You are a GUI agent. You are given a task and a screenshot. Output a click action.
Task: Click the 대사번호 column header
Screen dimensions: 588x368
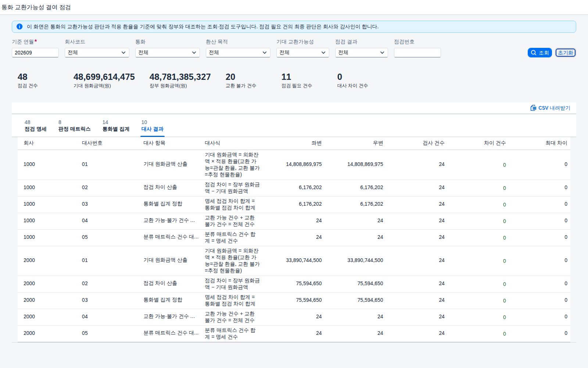(92, 143)
